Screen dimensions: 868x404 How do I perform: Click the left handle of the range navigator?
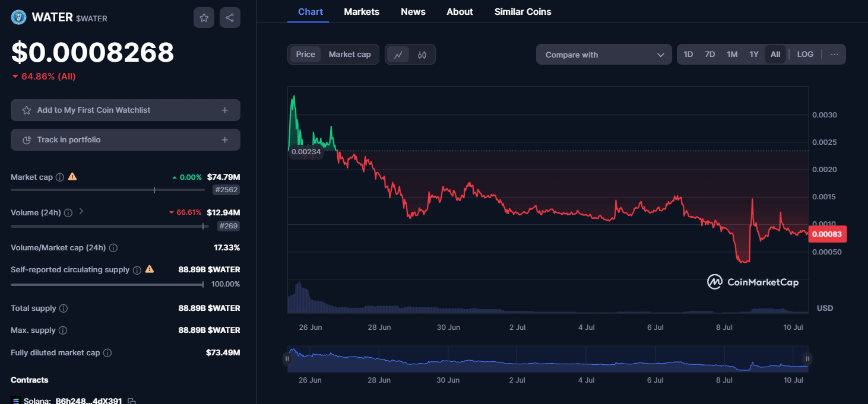[x=287, y=358]
